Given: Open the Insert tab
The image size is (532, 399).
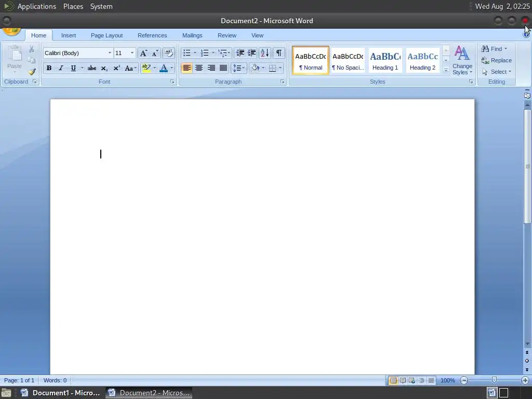Looking at the screenshot, I should pos(69,35).
